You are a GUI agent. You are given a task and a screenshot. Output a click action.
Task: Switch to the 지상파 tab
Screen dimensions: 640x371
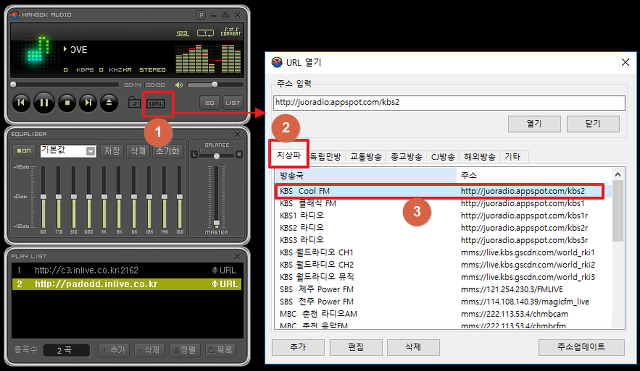(x=289, y=156)
